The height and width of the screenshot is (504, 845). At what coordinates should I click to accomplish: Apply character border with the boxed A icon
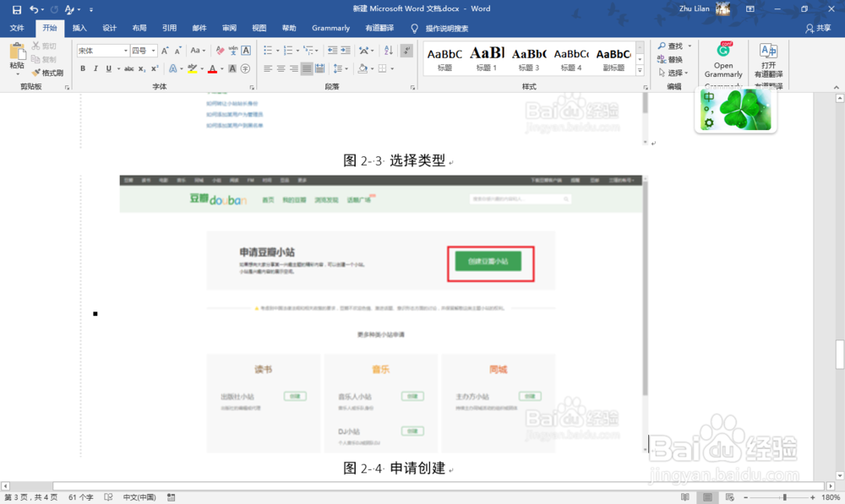click(x=246, y=51)
